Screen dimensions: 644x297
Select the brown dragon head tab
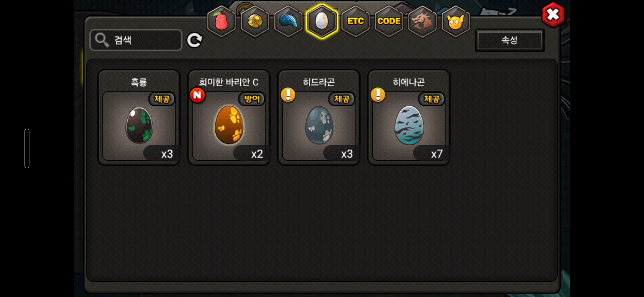(422, 21)
